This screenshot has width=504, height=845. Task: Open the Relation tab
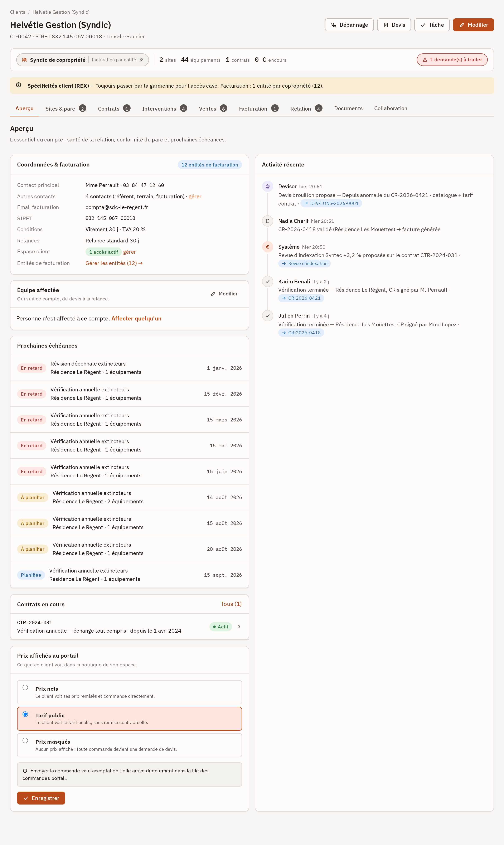click(306, 108)
